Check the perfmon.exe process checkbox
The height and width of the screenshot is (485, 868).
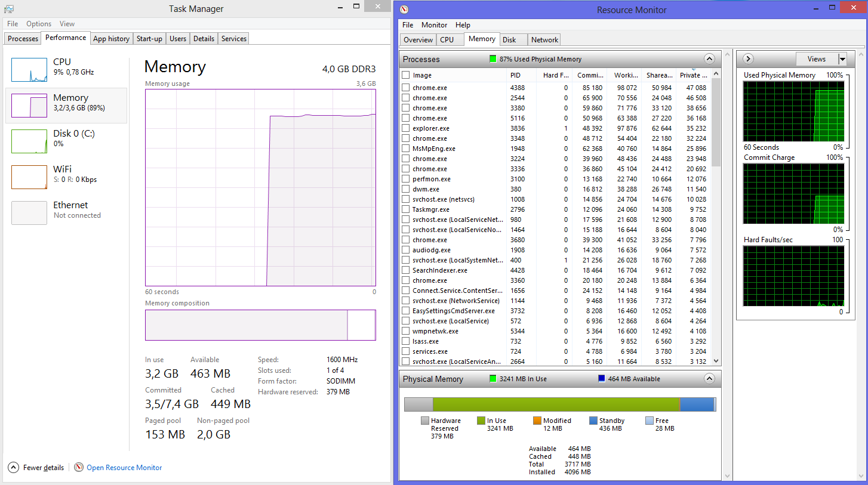pyautogui.click(x=406, y=179)
